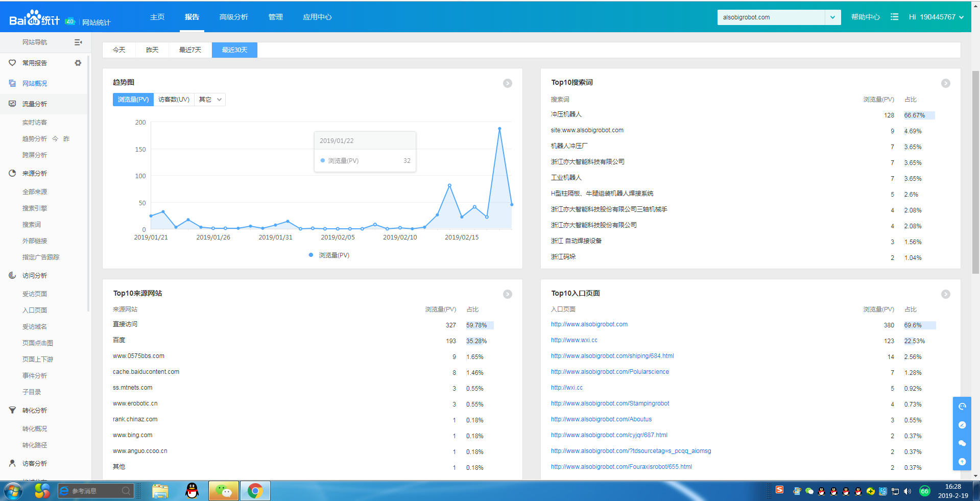Click the customer service headset icon
This screenshot has width=980, height=501.
(x=962, y=407)
